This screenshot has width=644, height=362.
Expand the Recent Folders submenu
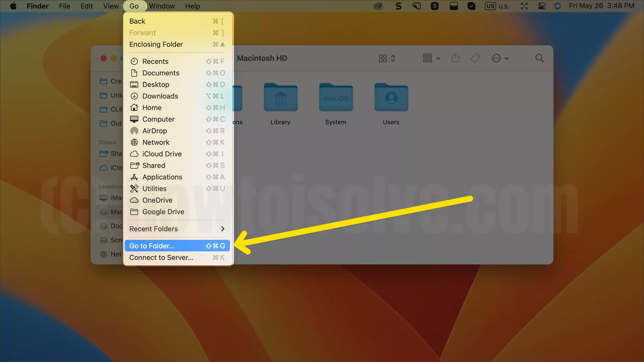tap(177, 229)
